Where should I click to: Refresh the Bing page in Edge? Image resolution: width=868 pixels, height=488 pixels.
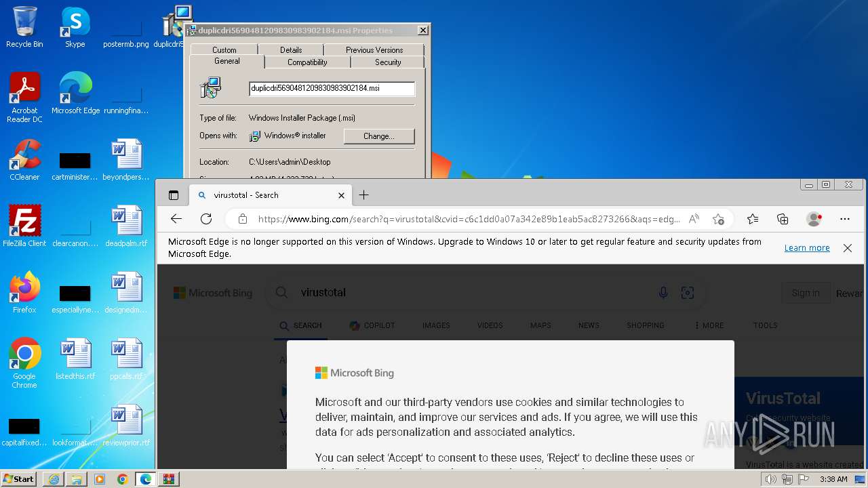coord(206,219)
